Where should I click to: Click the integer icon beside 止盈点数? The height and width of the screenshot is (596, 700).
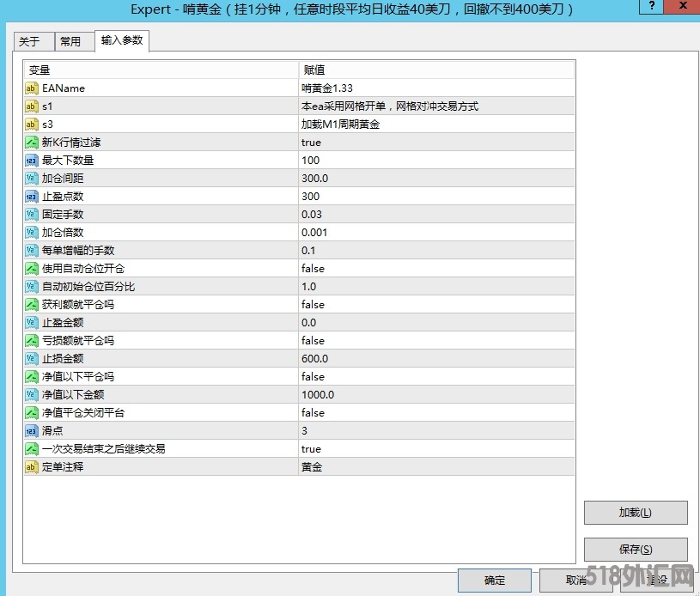[x=32, y=197]
